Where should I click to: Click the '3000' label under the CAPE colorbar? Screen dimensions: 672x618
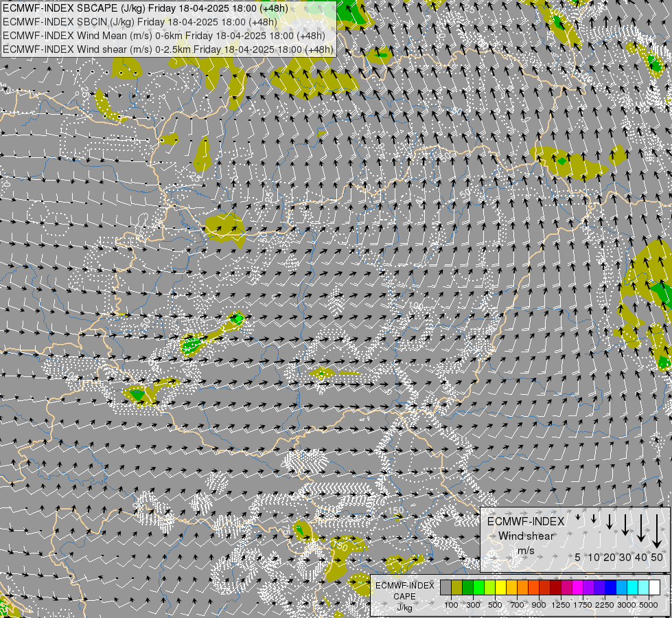click(x=627, y=605)
